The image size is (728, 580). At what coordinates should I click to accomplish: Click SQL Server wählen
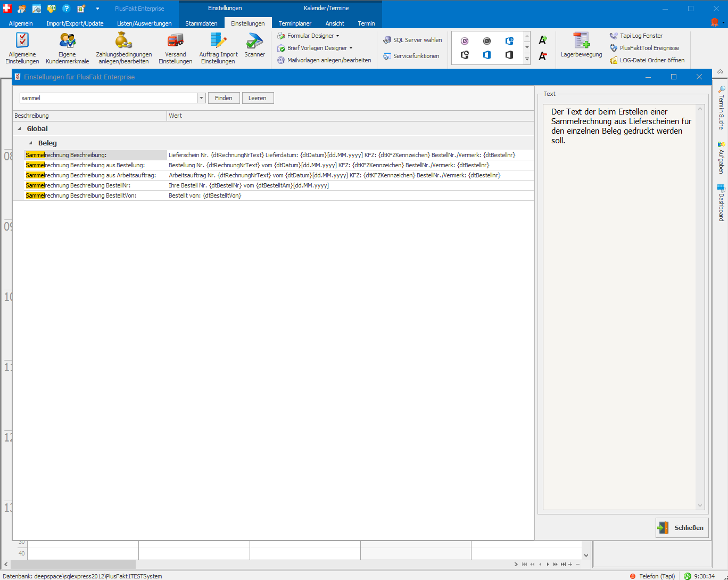pyautogui.click(x=412, y=40)
